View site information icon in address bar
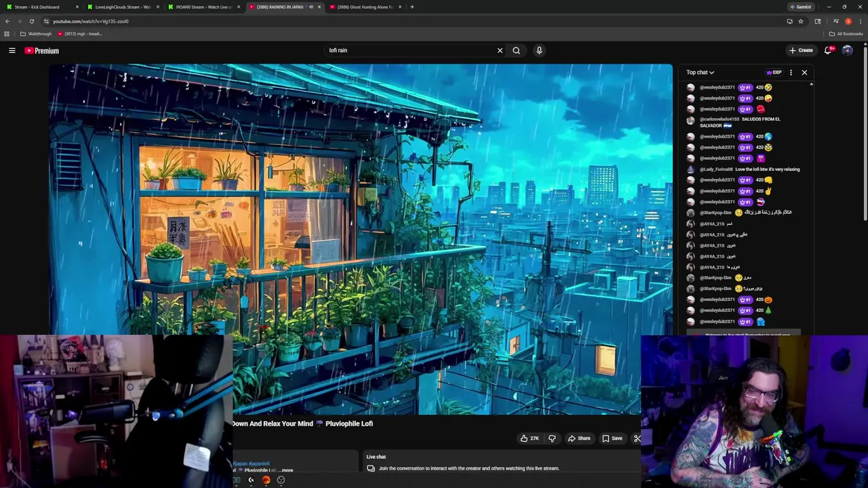The width and height of the screenshot is (868, 488). coord(46,21)
